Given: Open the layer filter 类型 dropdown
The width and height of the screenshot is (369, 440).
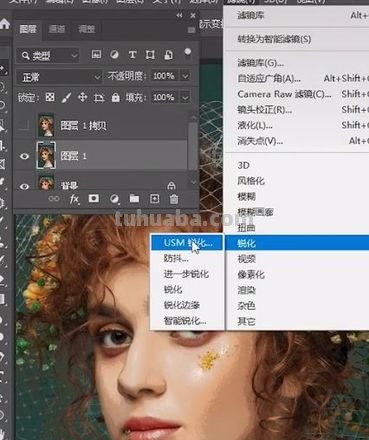Looking at the screenshot, I should click(48, 55).
